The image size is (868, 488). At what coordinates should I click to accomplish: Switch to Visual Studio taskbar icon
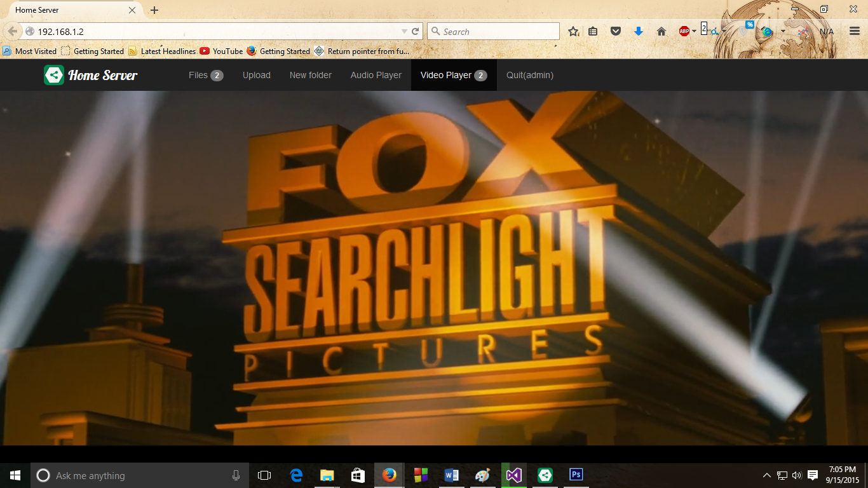pos(513,475)
